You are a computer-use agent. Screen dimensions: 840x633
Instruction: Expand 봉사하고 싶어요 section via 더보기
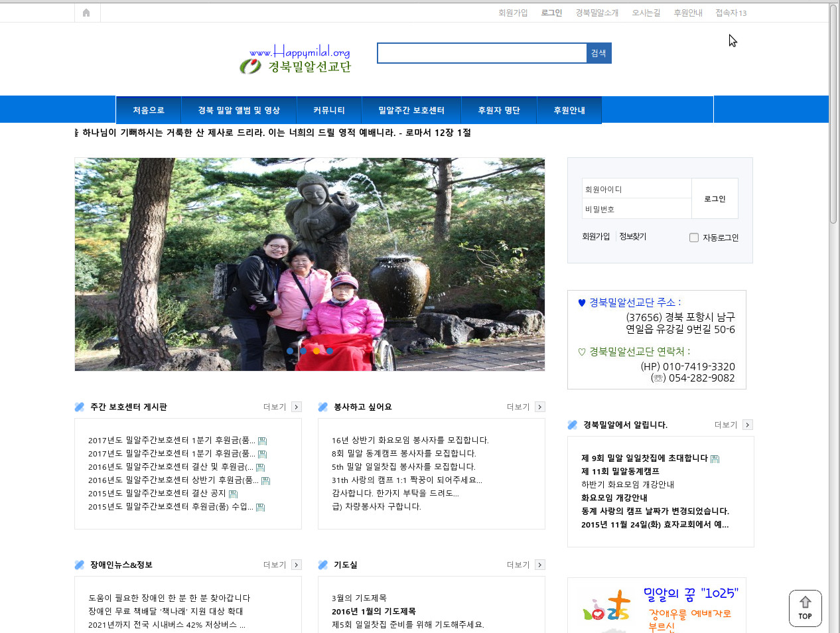tap(540, 407)
